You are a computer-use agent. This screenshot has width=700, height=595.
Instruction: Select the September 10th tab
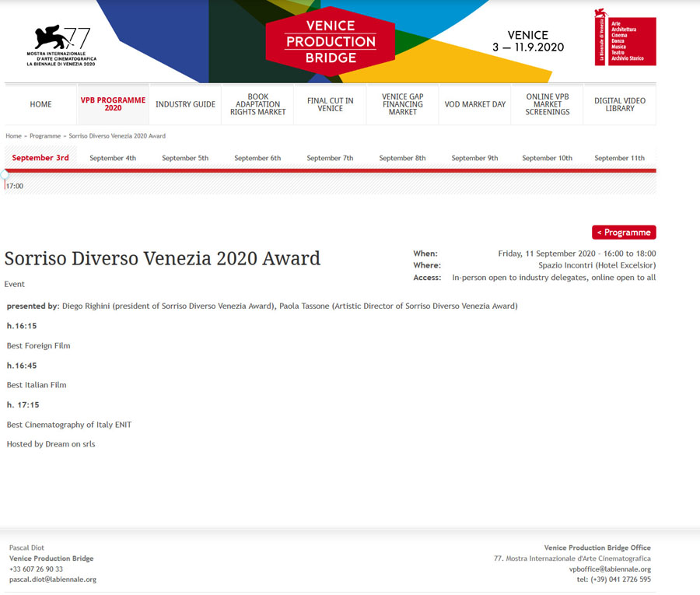tap(547, 158)
